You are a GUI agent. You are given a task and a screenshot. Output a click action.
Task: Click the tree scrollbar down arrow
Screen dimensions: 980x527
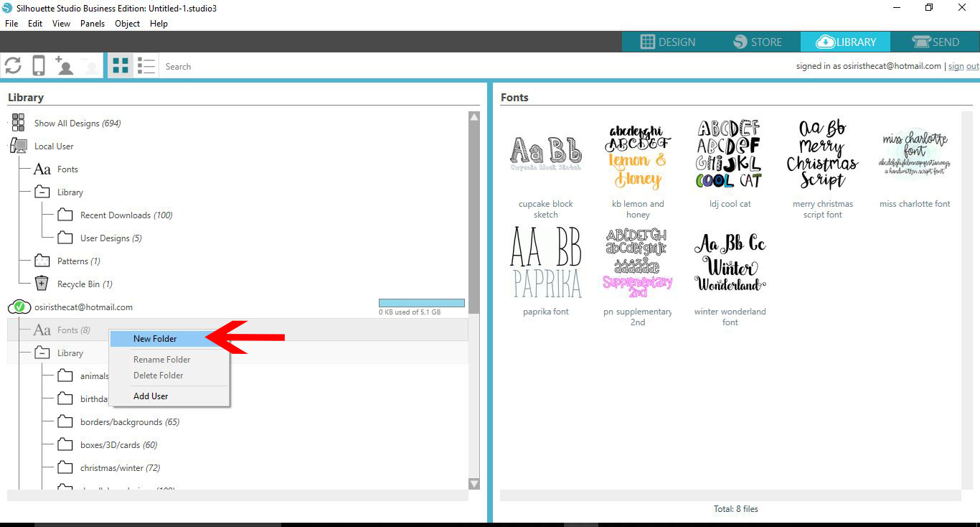pos(473,484)
